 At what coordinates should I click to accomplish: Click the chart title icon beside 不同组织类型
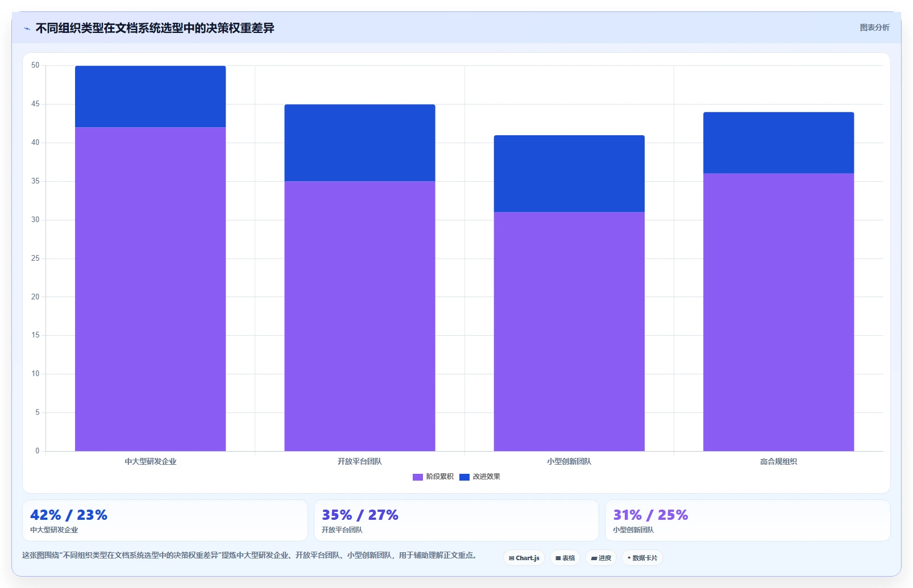pos(27,28)
